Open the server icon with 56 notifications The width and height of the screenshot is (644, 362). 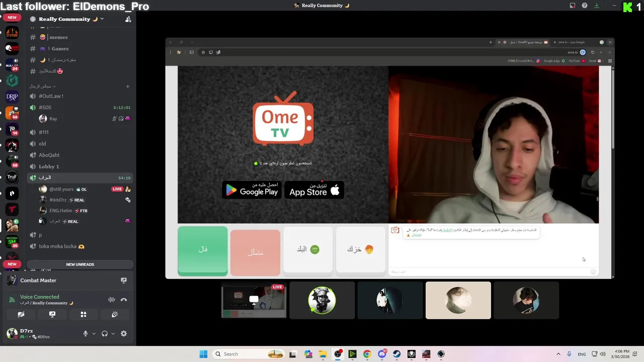(x=12, y=113)
